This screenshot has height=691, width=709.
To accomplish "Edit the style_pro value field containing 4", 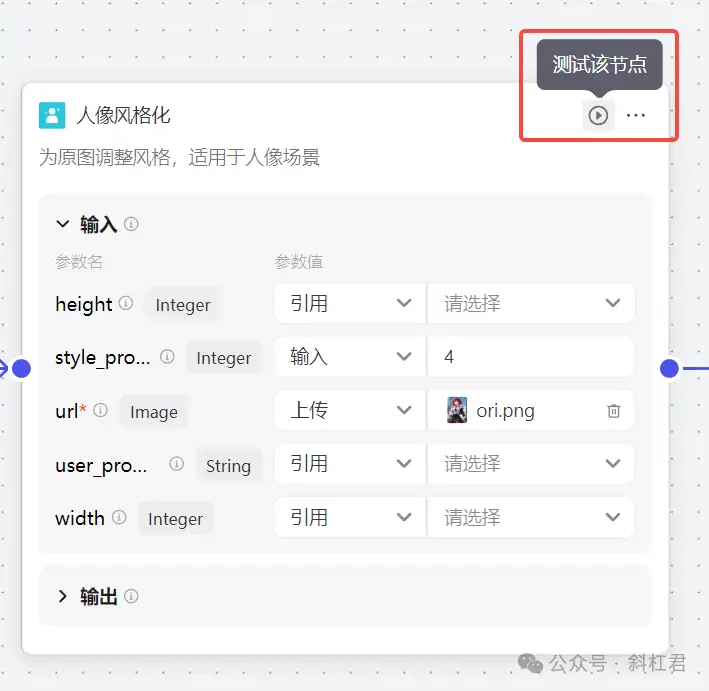I will (x=530, y=357).
